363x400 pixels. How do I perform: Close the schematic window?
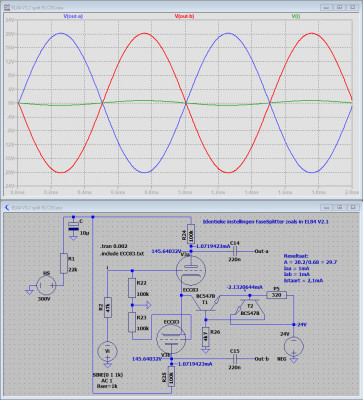pyautogui.click(x=352, y=207)
